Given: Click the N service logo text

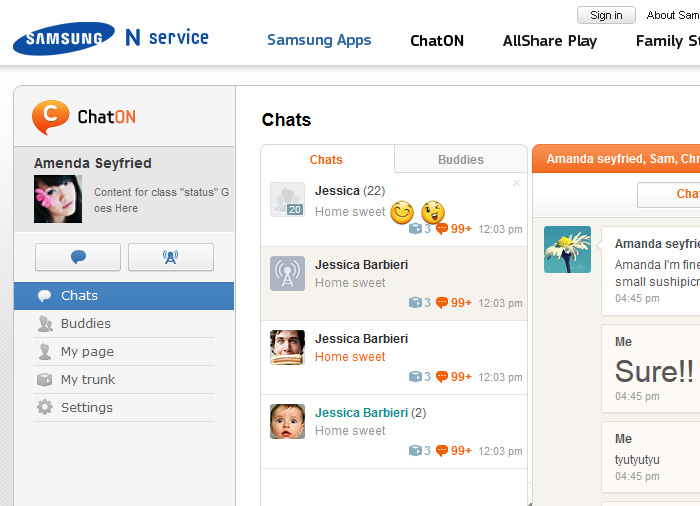Looking at the screenshot, I should tap(167, 38).
